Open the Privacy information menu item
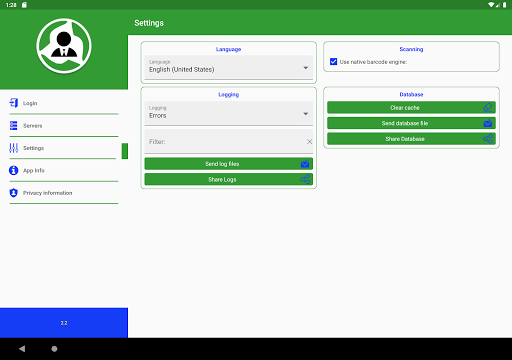The image size is (512, 360). 64,193
